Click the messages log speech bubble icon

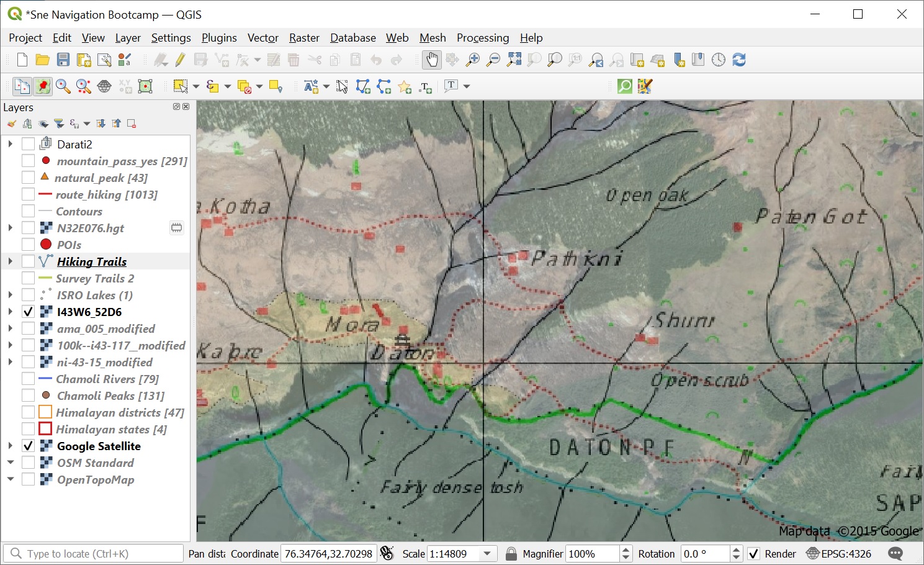(x=895, y=554)
